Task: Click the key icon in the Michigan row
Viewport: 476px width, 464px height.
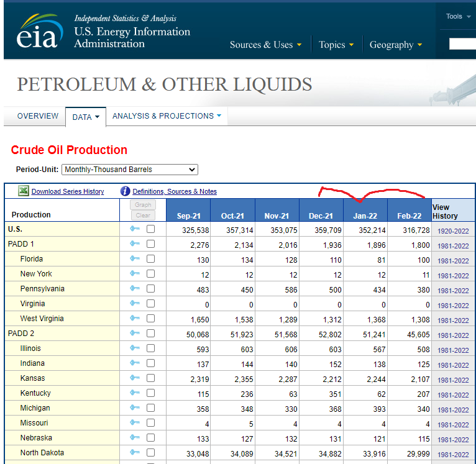Action: (135, 407)
